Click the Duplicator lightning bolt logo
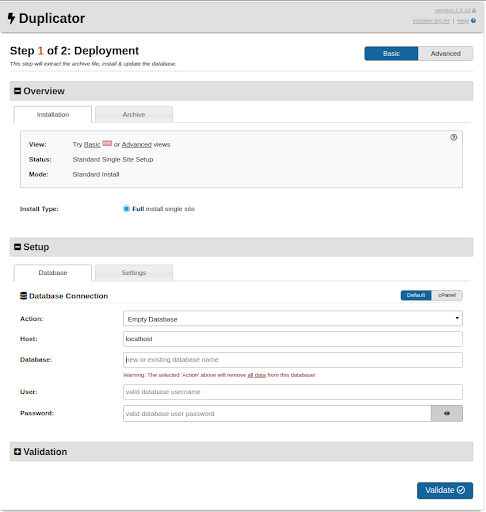Image resolution: width=486 pixels, height=512 pixels. 11,18
